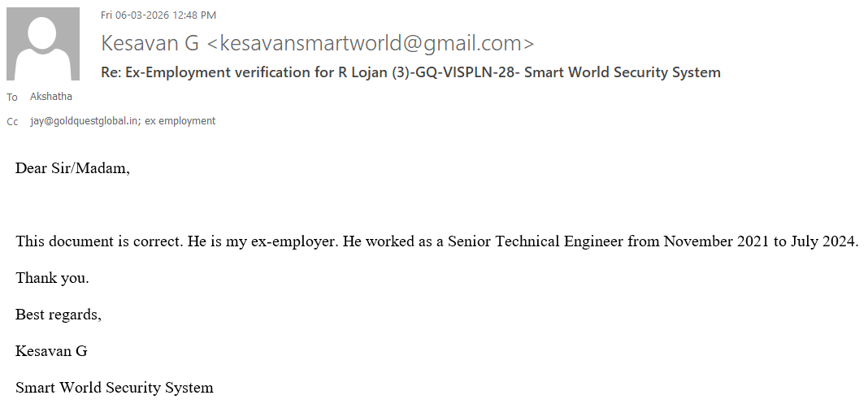Click the Kesavan G signature name
The height and width of the screenshot is (404, 868).
point(51,351)
